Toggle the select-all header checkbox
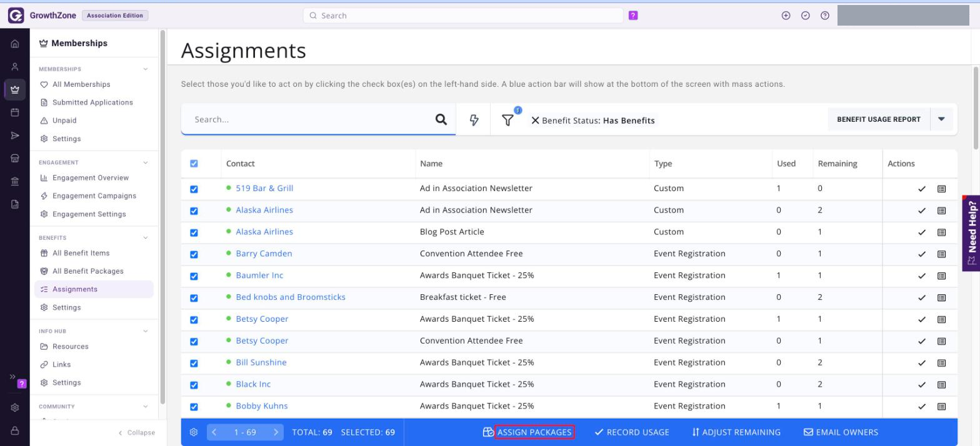 [194, 164]
